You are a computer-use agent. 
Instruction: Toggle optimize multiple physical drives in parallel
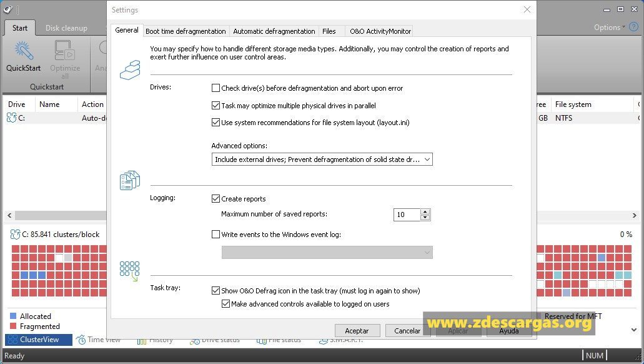[215, 105]
